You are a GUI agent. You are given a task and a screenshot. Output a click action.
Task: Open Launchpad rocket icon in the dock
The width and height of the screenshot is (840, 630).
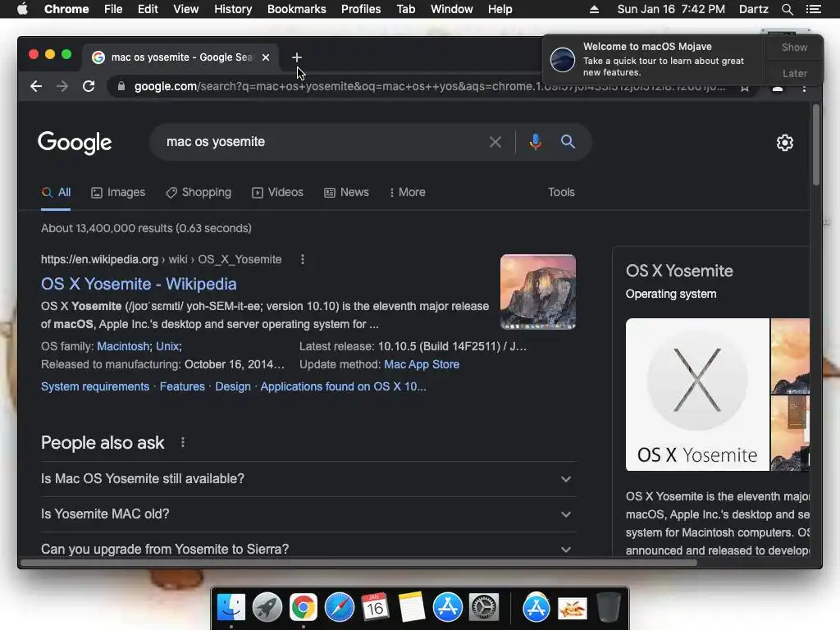tap(267, 608)
